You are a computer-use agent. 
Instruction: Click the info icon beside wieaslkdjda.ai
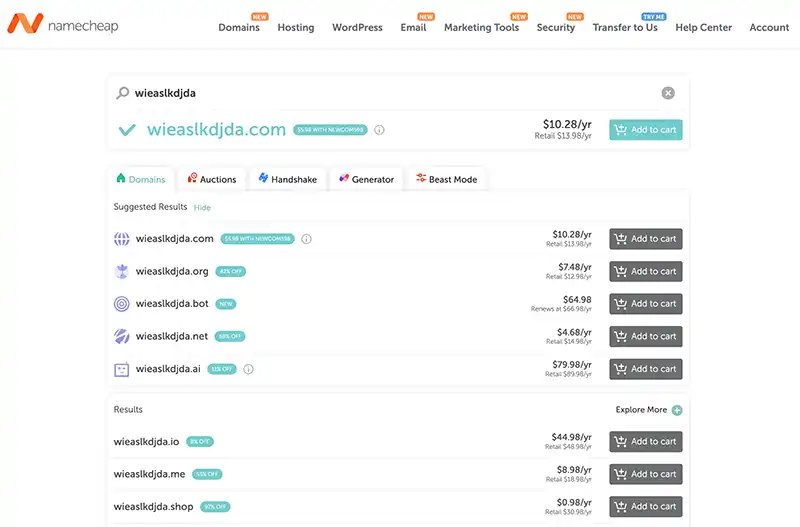click(x=248, y=369)
